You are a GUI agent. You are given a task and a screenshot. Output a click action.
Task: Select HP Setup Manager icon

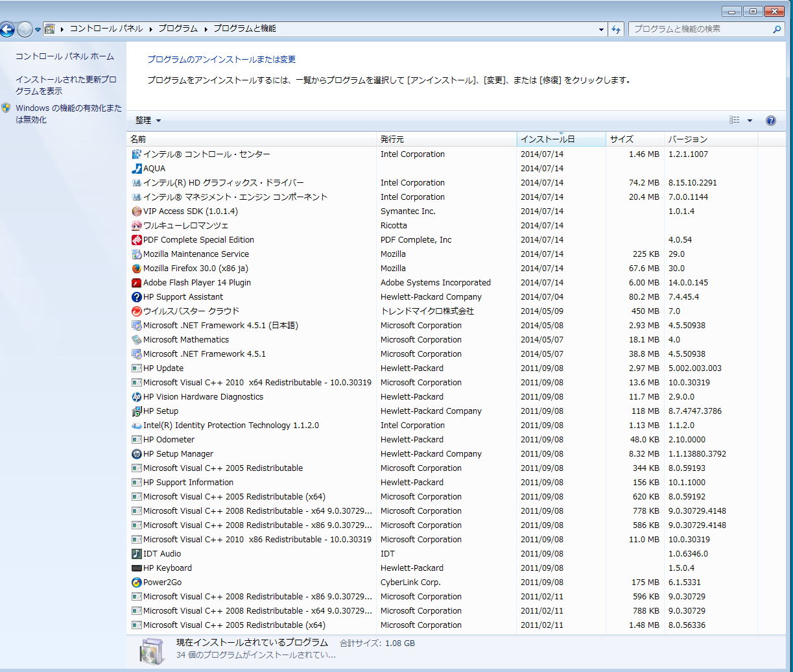136,454
